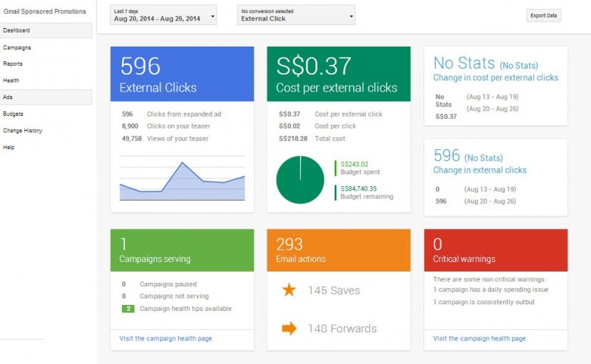The width and height of the screenshot is (591, 364).
Task: Click the 'Clicks on your teaser' row
Action: point(165,126)
